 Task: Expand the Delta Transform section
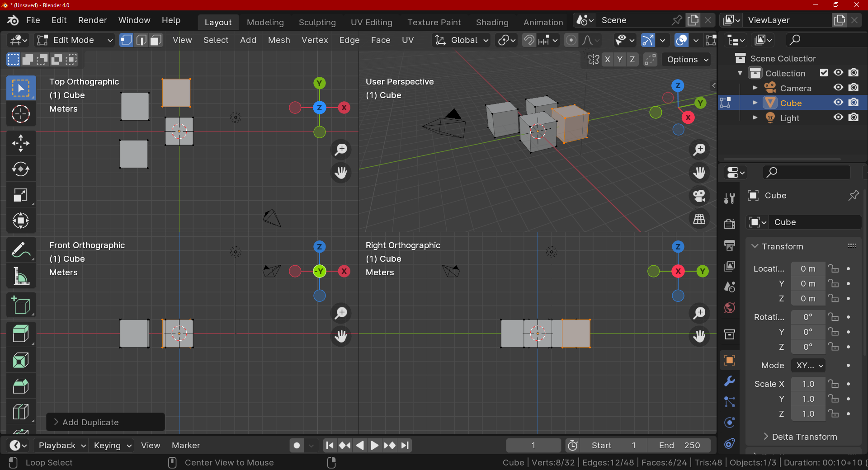(804, 437)
